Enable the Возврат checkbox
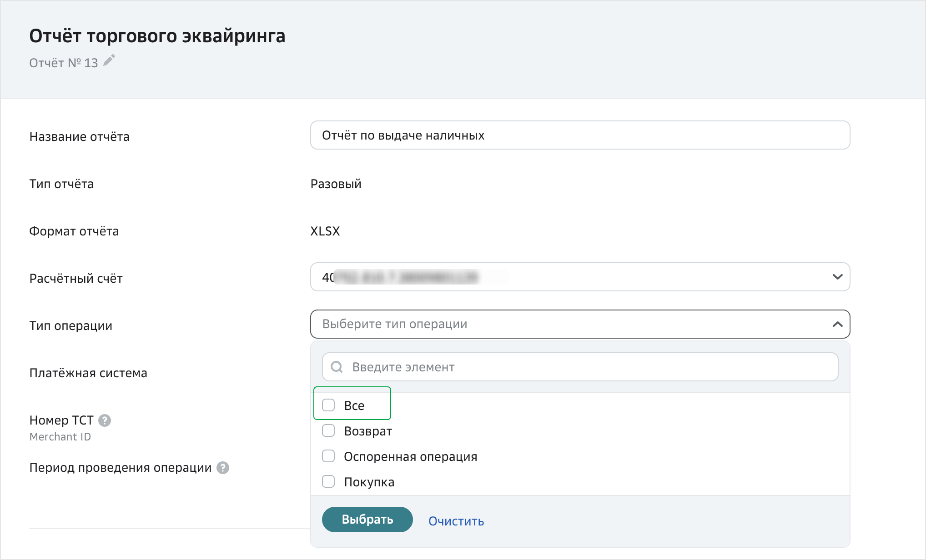926x560 pixels. (x=328, y=430)
